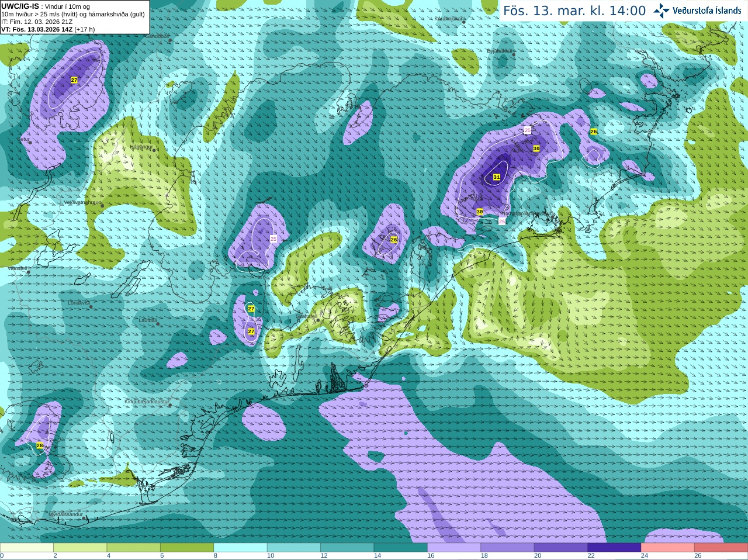Screen dimensions: 748x560
Task: Click the Laufbali station label
Action: click(148, 320)
